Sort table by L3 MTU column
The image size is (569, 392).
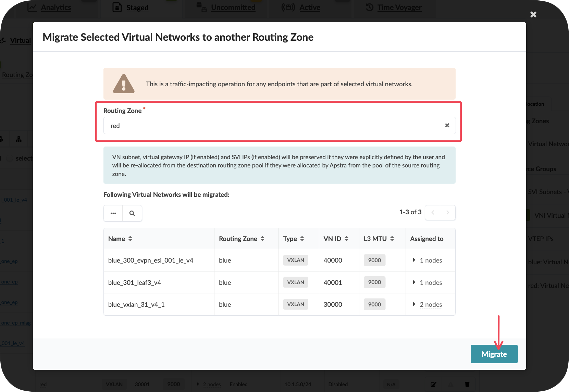point(392,239)
